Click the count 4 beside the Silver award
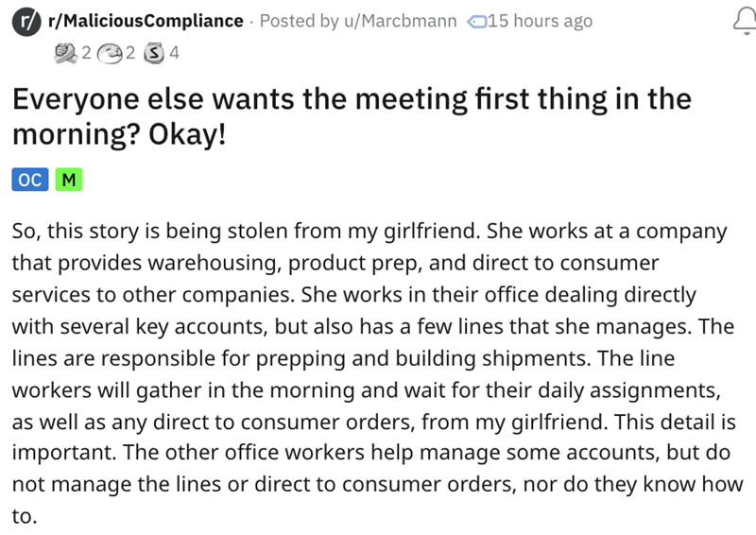This screenshot has height=535, width=756. (x=173, y=53)
